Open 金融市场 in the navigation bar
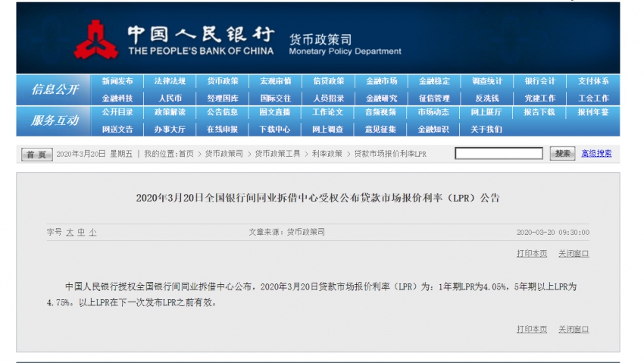Viewport: 644px width, 363px height. [382, 81]
